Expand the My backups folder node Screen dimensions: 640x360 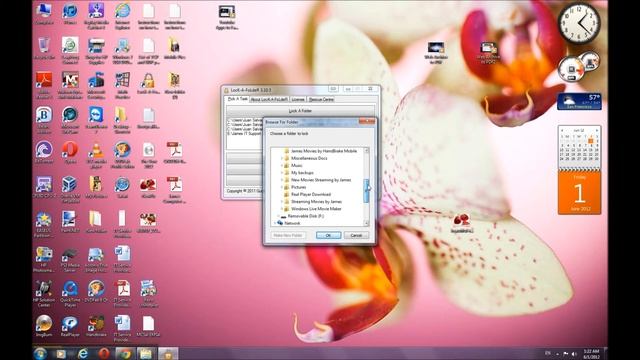coord(281,173)
